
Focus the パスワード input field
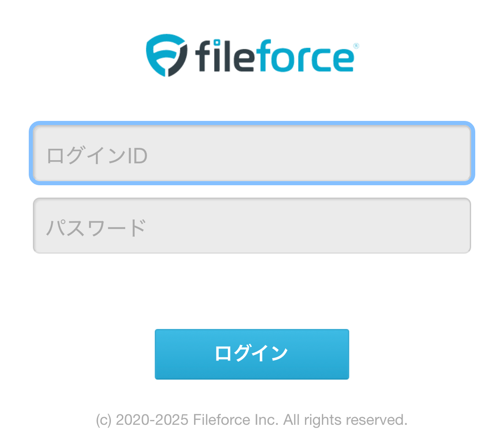pyautogui.click(x=252, y=226)
